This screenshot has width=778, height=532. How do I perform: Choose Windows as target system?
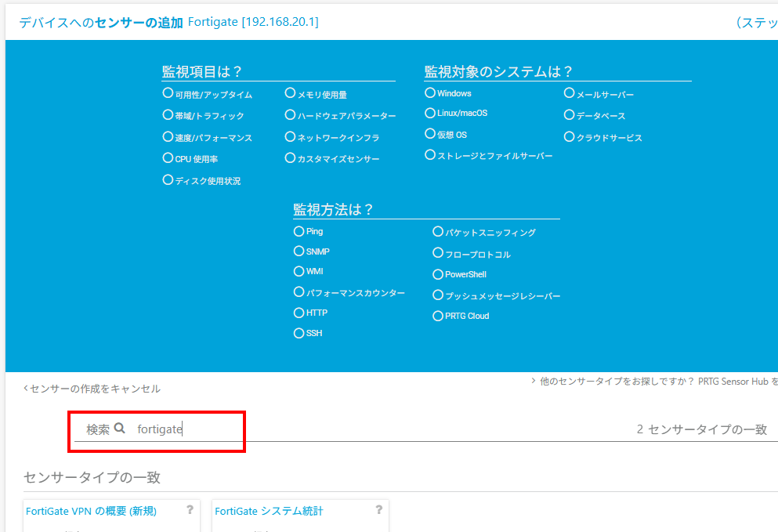coord(429,92)
